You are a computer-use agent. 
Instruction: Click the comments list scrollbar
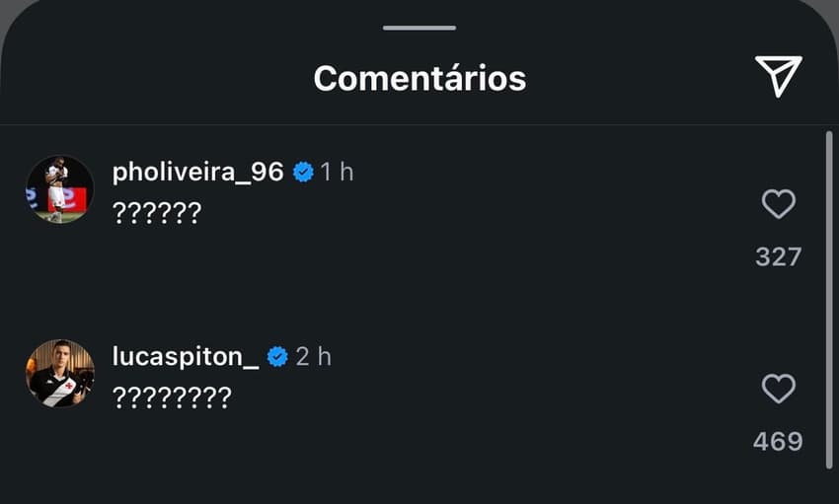click(x=827, y=296)
